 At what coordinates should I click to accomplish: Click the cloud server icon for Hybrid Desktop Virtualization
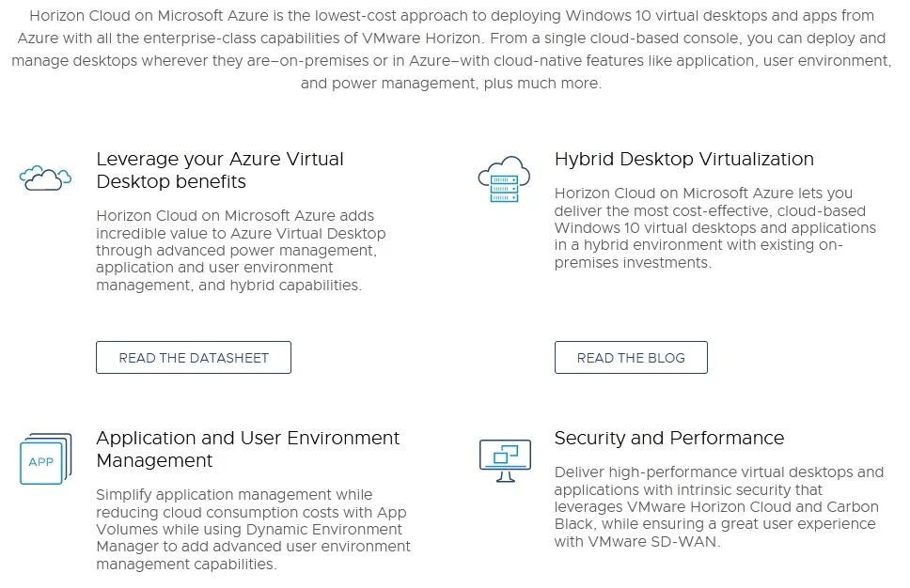504,178
